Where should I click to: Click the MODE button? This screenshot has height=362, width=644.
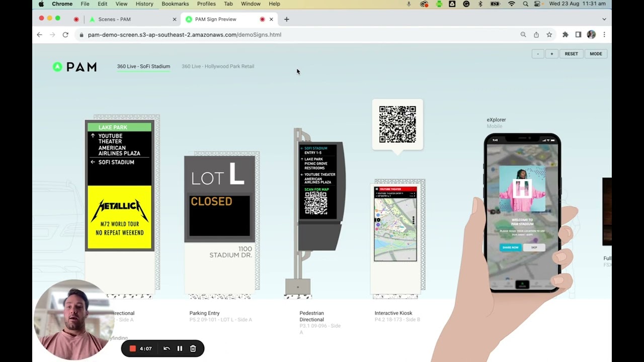[596, 54]
